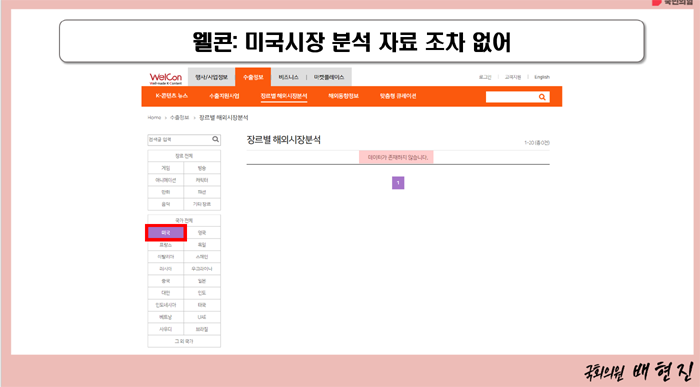Open the 행사/사업정보 tab

[x=211, y=77]
